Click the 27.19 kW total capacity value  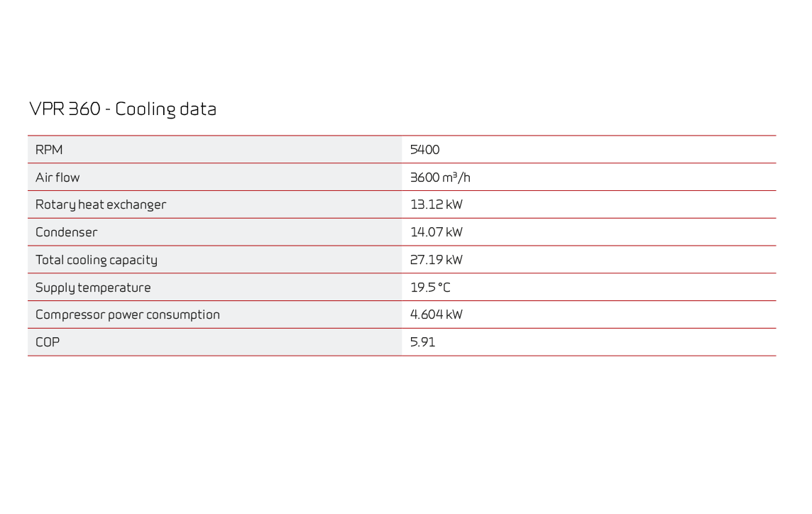click(x=436, y=260)
